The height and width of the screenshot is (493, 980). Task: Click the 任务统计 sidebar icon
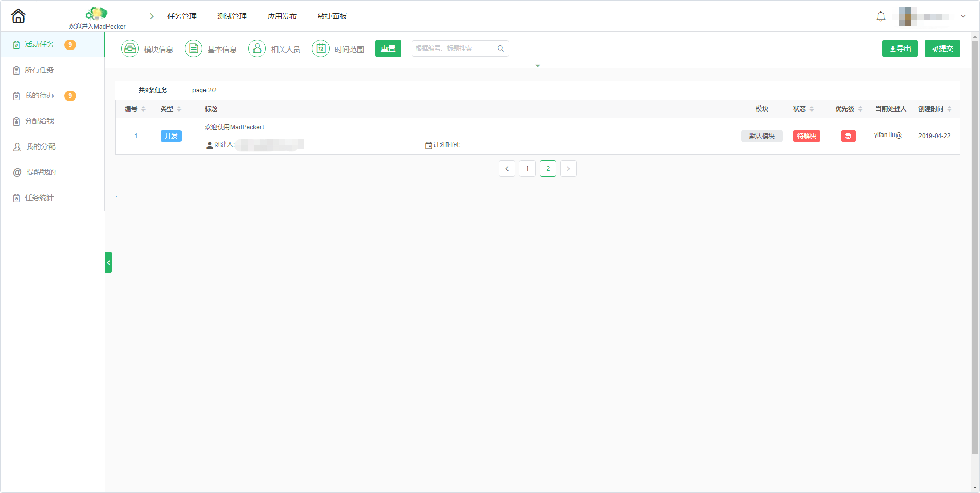[x=16, y=198]
